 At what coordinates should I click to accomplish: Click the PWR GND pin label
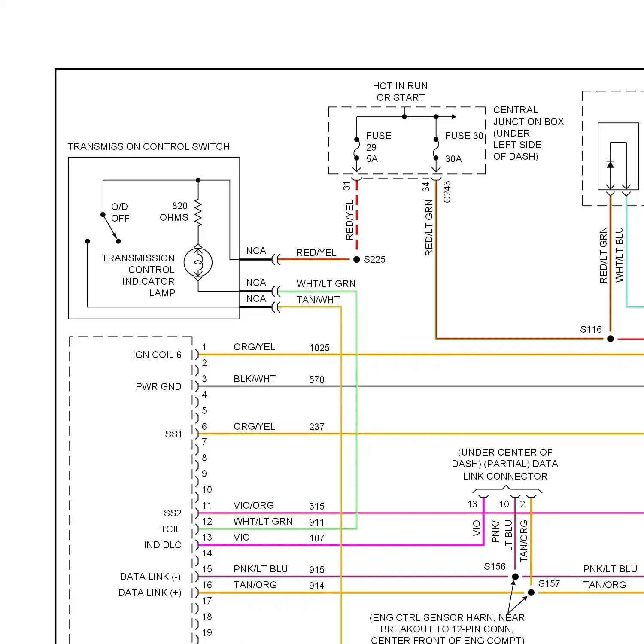click(x=158, y=386)
